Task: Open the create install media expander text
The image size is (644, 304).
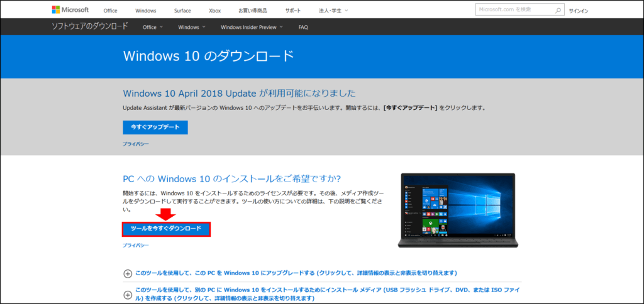Action: (x=328, y=294)
